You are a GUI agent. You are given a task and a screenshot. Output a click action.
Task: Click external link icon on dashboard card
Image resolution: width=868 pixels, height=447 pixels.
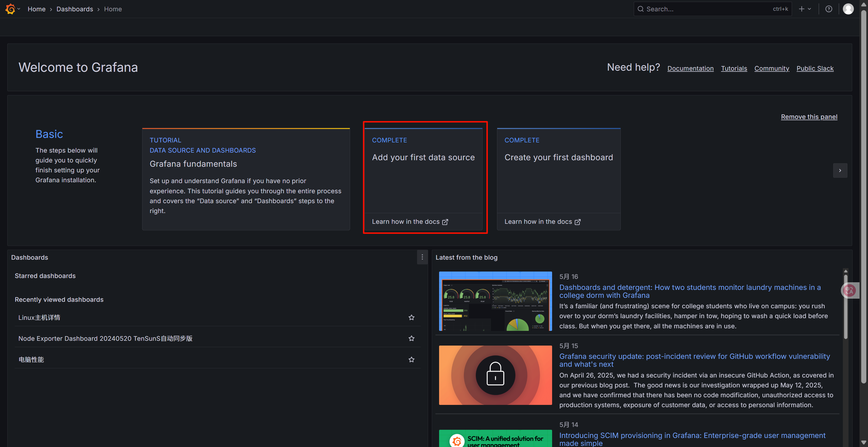click(577, 222)
